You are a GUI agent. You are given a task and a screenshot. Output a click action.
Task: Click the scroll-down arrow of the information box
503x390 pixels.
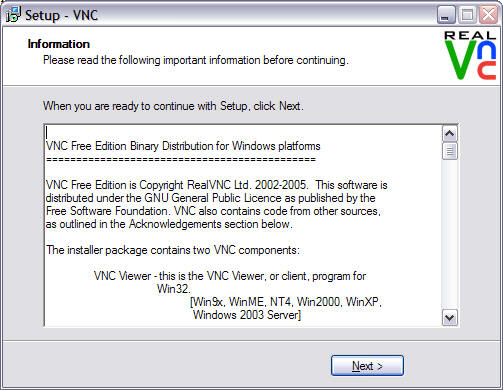pos(450,318)
